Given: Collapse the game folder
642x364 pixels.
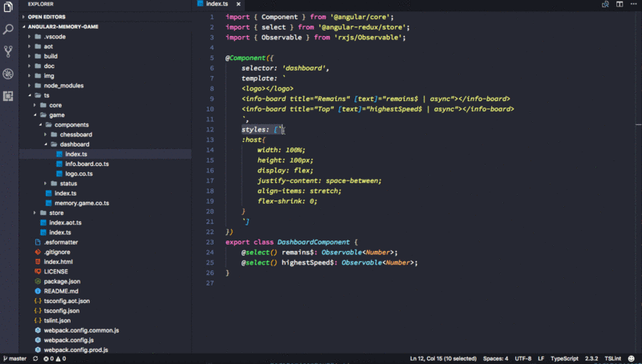Looking at the screenshot, I should (x=56, y=115).
